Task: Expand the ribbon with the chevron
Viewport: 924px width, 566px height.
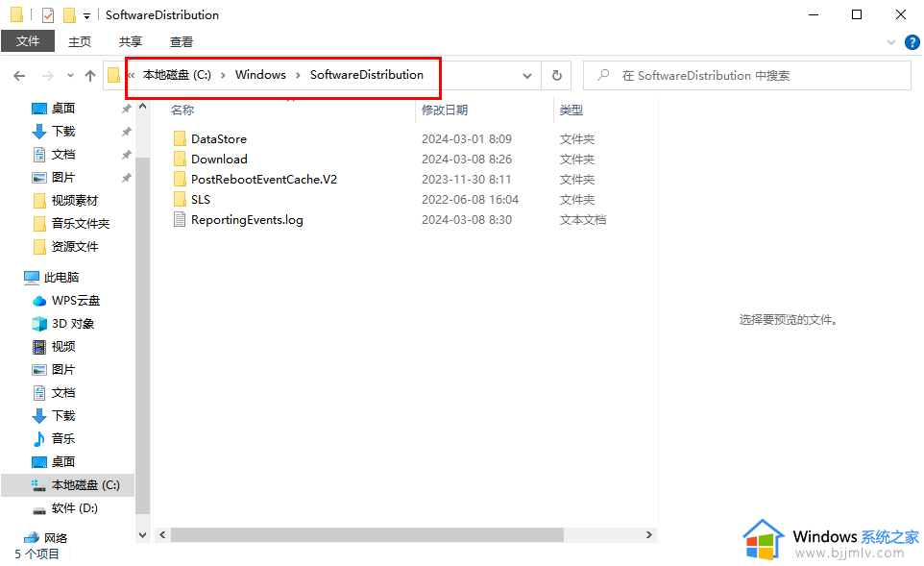Action: pos(891,42)
